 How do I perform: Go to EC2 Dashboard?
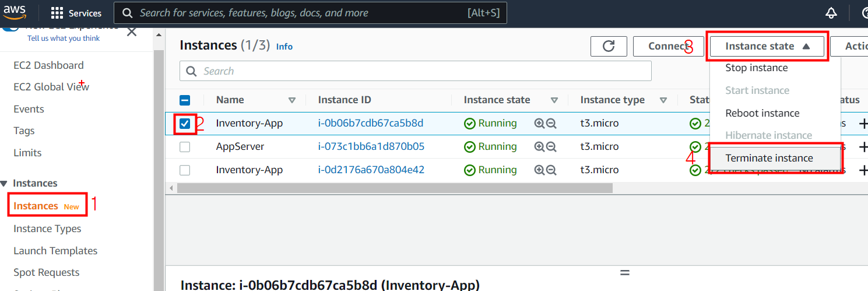pos(48,65)
